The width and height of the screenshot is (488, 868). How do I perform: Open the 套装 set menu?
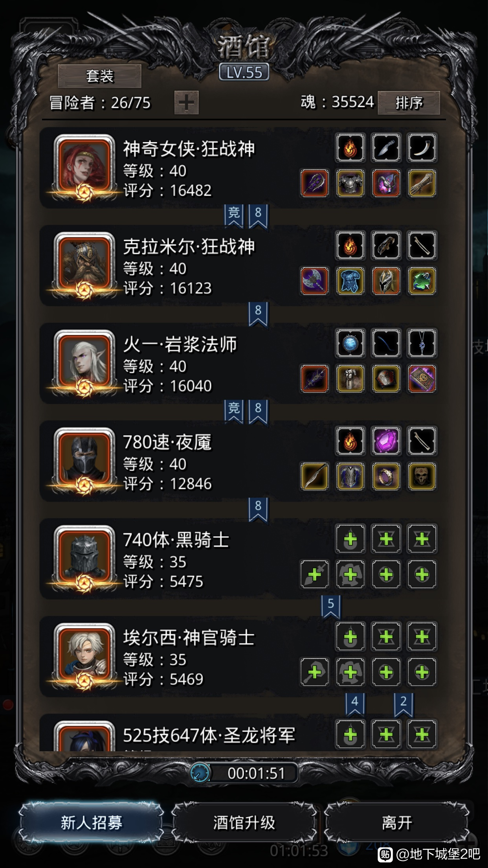tap(99, 76)
